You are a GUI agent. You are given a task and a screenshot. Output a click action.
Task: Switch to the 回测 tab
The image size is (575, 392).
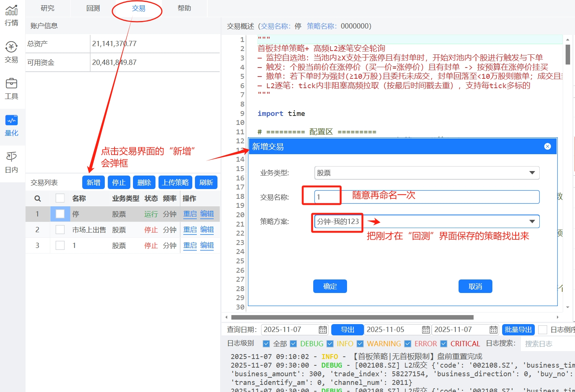click(93, 8)
